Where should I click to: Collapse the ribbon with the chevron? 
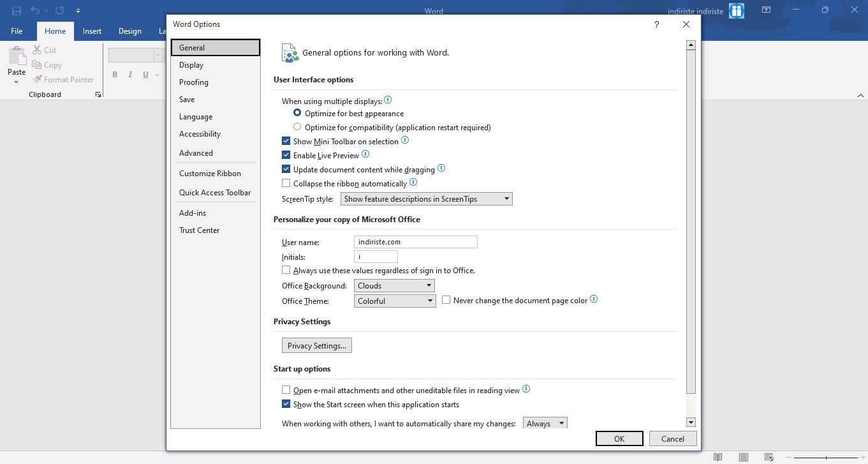point(860,95)
